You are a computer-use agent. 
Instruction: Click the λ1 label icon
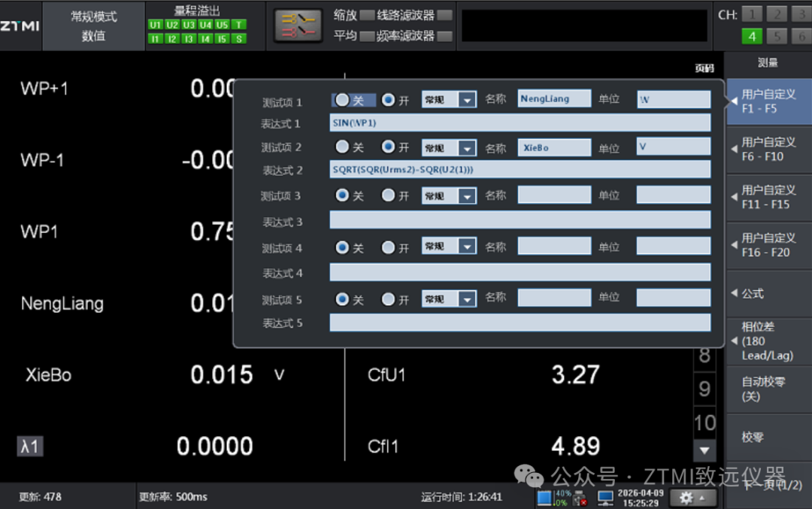(x=30, y=447)
